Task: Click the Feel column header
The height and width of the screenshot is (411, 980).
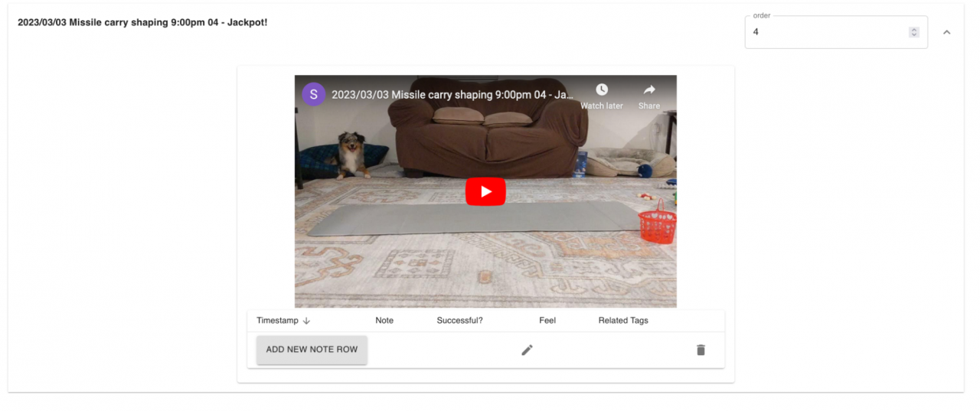Action: pos(547,321)
